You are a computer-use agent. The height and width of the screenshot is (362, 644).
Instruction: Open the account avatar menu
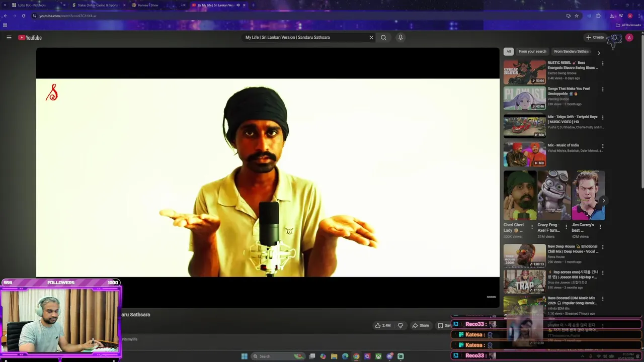click(x=629, y=38)
